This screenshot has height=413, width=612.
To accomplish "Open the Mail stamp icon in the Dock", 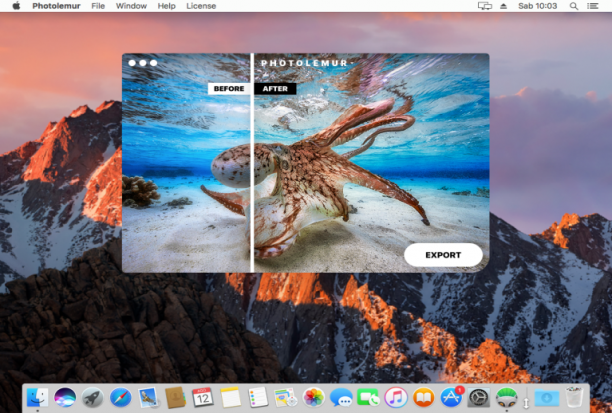I will point(148,398).
